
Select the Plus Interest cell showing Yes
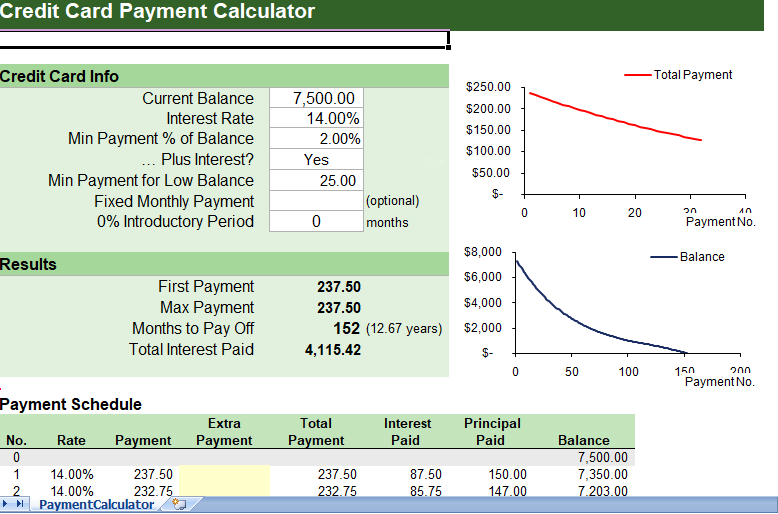point(316,159)
